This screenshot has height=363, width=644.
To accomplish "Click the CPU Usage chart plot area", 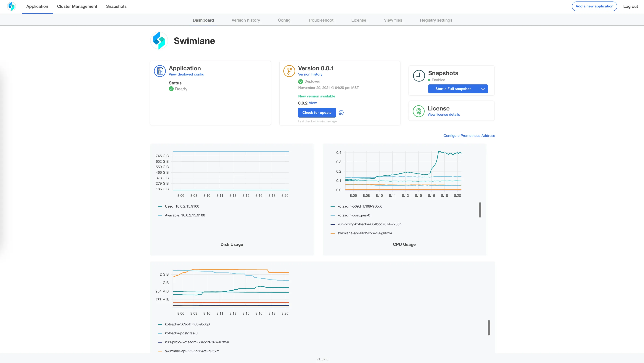I will (x=403, y=171).
